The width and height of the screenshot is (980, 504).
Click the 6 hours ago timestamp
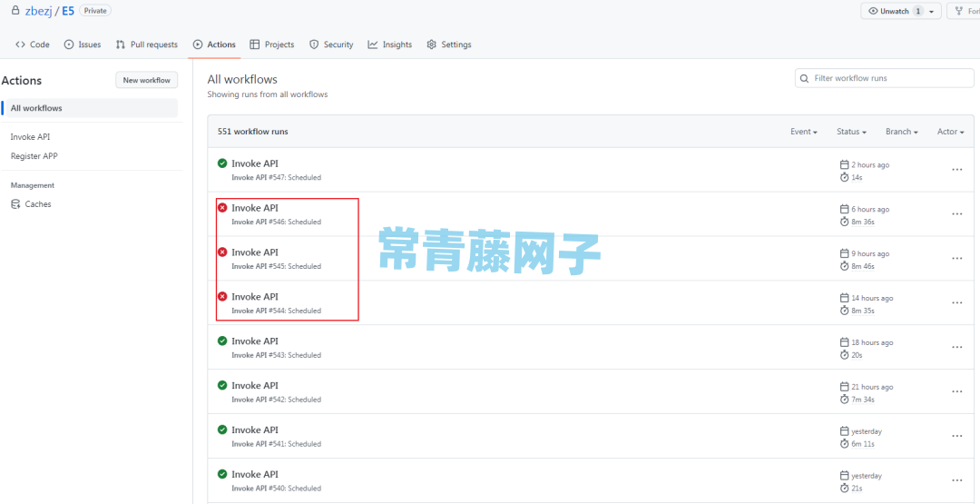click(x=870, y=210)
